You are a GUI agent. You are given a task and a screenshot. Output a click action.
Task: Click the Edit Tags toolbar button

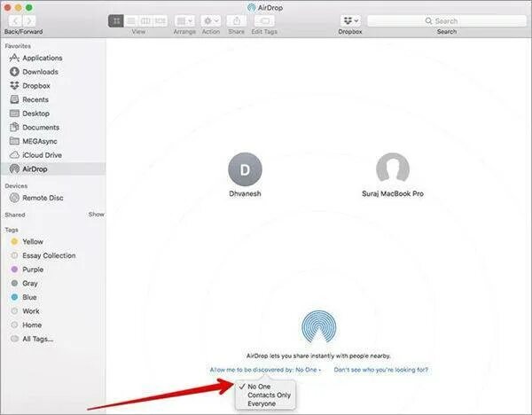pos(264,21)
